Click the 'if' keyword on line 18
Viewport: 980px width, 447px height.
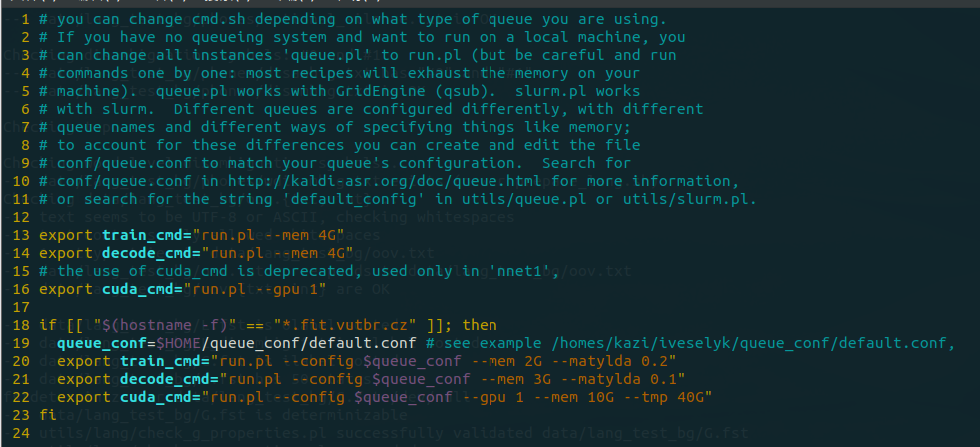pos(48,325)
